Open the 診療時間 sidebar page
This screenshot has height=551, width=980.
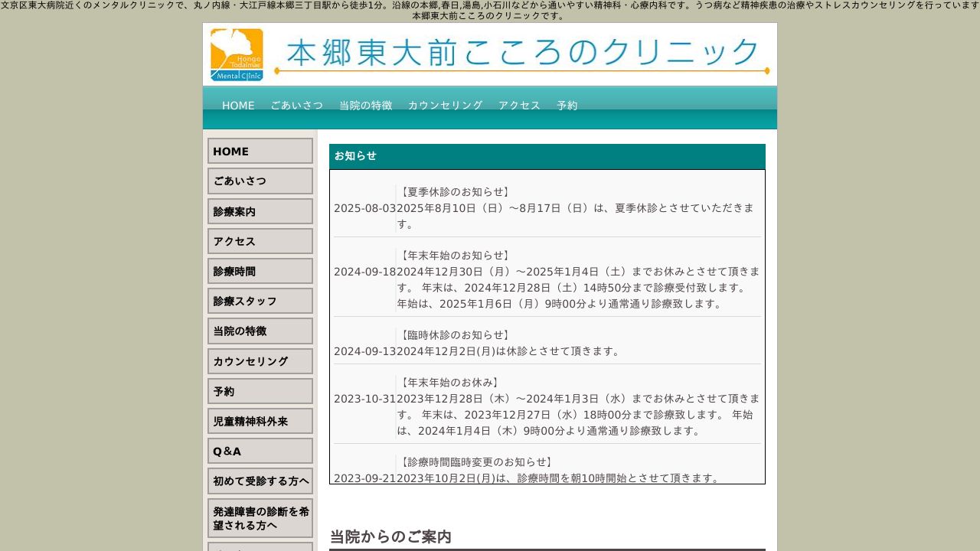click(260, 271)
